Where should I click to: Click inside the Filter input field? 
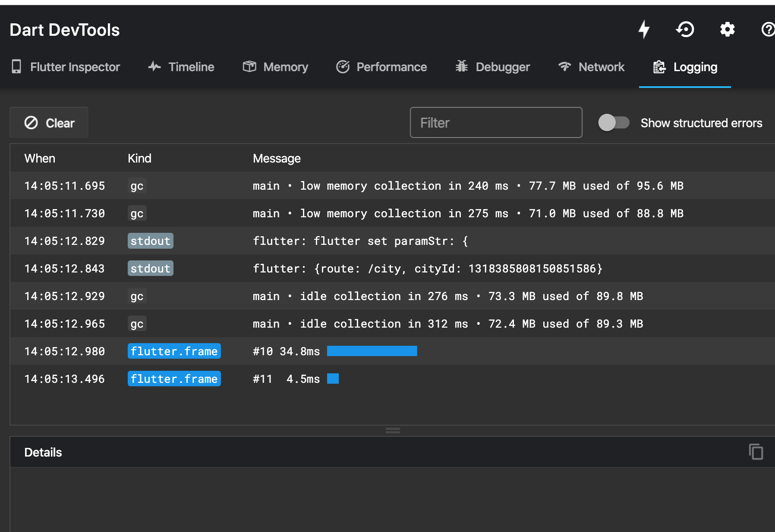(495, 122)
